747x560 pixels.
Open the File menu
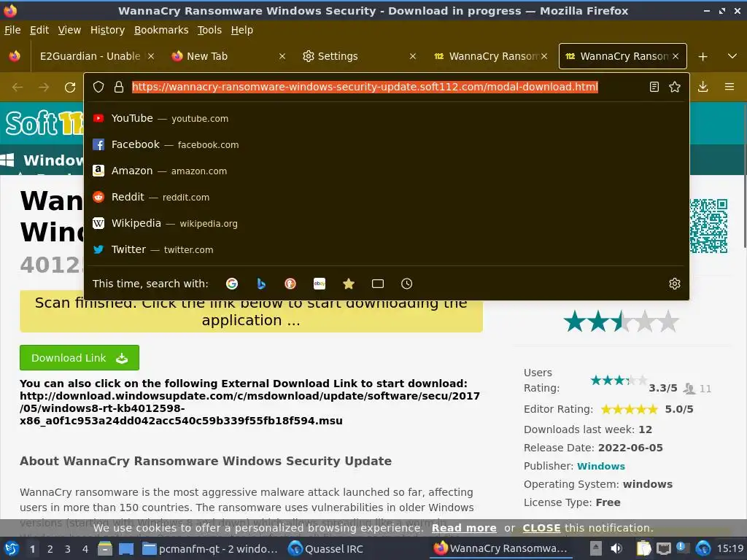(12, 30)
